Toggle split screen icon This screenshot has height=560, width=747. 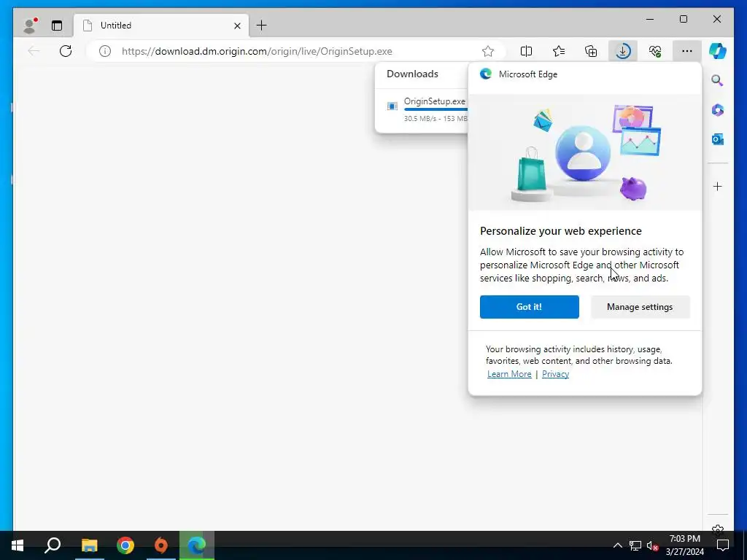527,51
